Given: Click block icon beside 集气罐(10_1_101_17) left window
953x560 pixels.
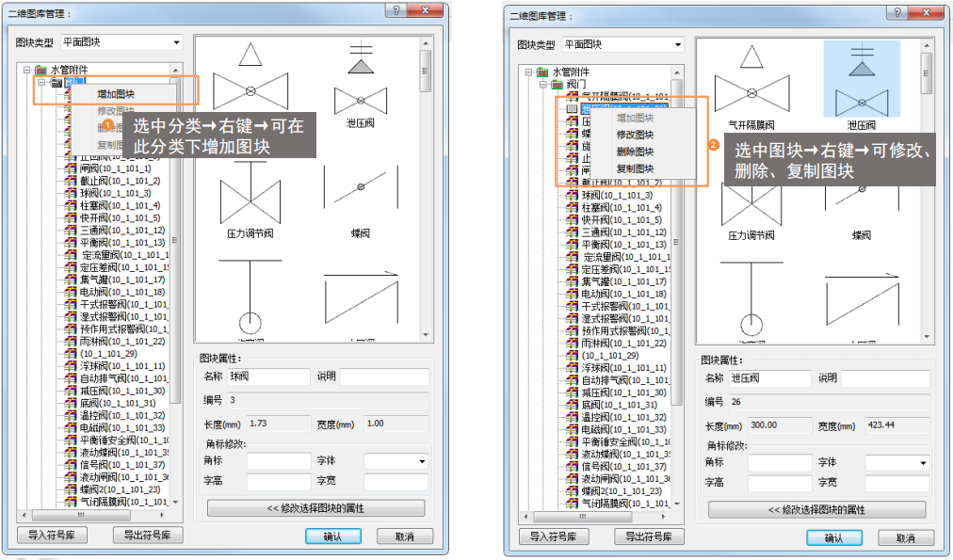Looking at the screenshot, I should click(71, 280).
